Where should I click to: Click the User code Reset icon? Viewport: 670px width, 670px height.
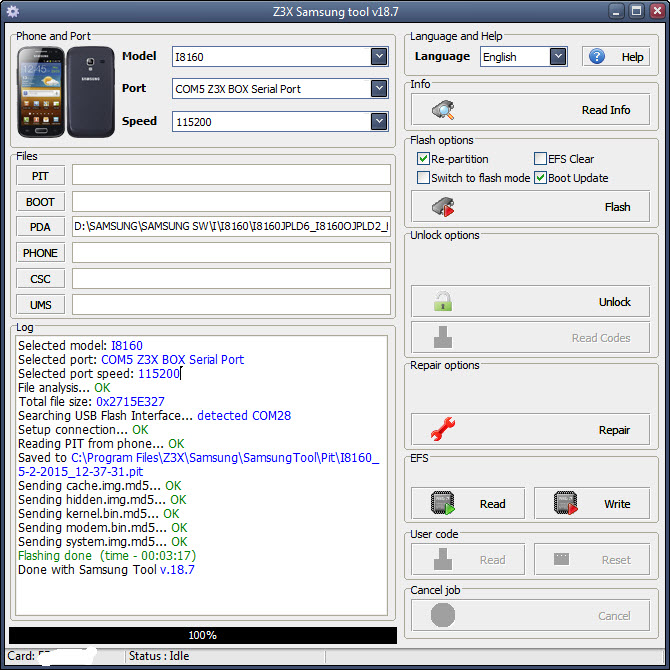click(561, 559)
